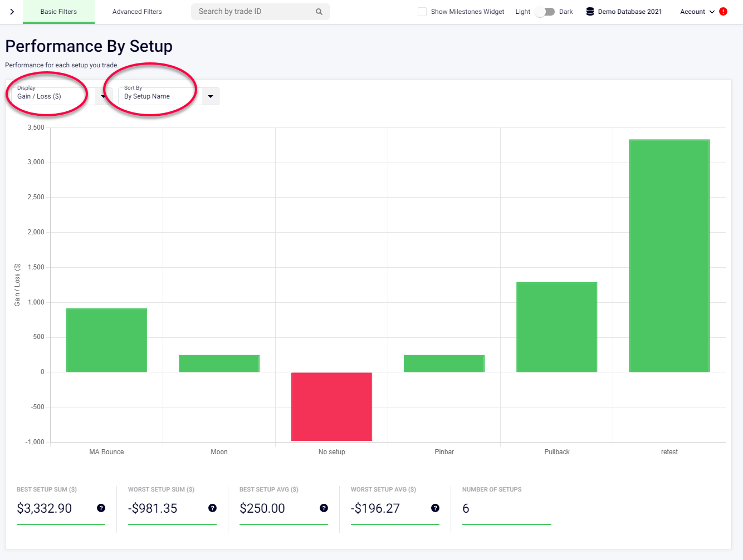Expand the sidebar using the arrow icon
This screenshot has width=743, height=560.
[12, 11]
